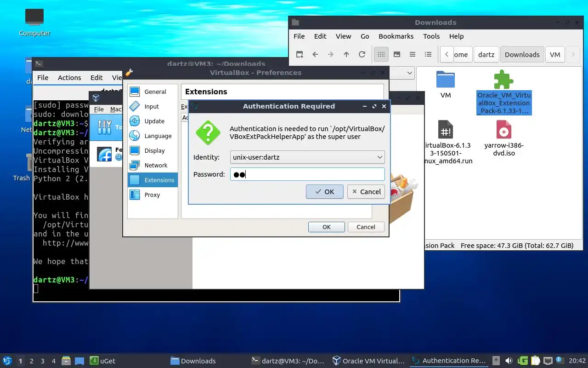
Task: Open Go menu in Downloads window
Action: 365,36
